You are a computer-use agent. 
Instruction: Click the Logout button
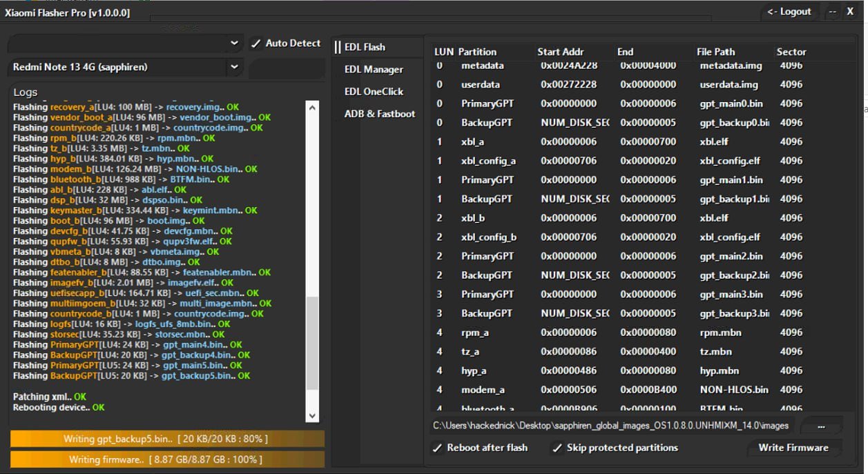coord(791,11)
